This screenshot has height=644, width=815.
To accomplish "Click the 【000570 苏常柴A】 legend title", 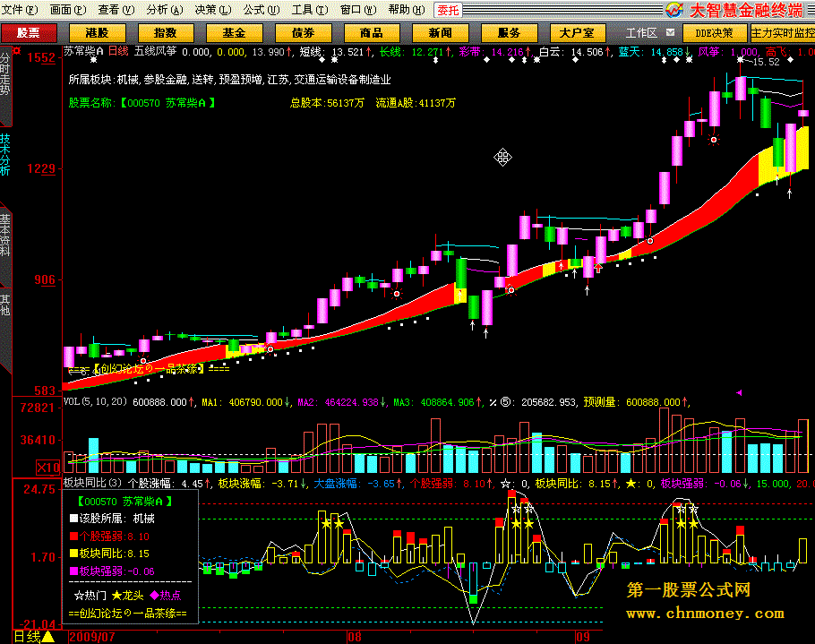I will (x=124, y=501).
